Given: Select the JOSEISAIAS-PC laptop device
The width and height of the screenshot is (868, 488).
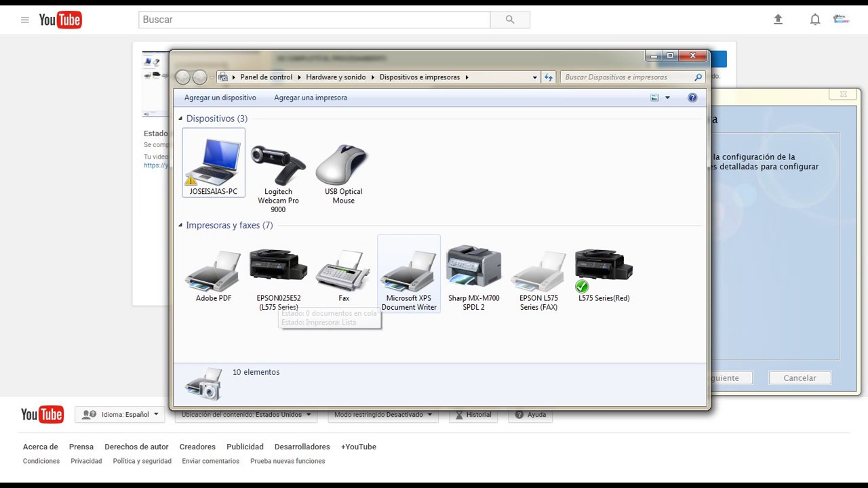Looking at the screenshot, I should pos(214,163).
